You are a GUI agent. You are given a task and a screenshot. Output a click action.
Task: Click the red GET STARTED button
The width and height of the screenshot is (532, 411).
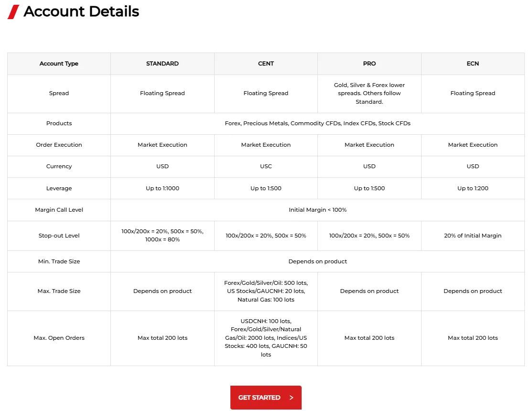265,398
